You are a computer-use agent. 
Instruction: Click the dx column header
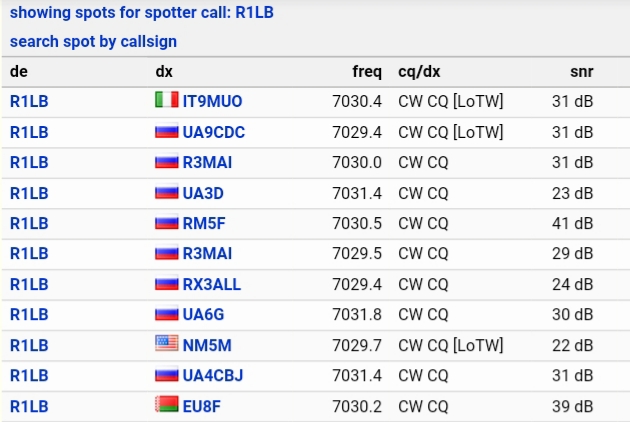(x=164, y=72)
